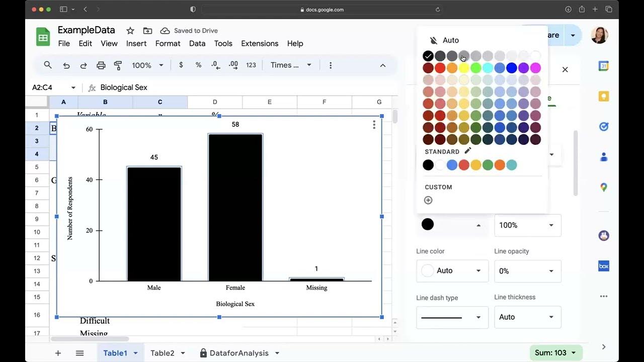Format as currency with dollar icon
Viewport: 644px width, 362px height.
tap(181, 65)
